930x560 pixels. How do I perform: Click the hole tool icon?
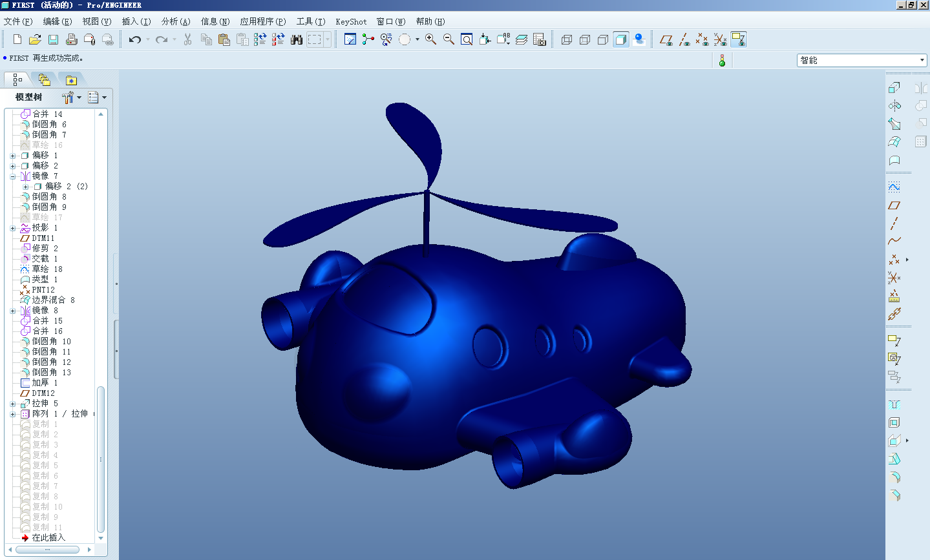click(894, 404)
